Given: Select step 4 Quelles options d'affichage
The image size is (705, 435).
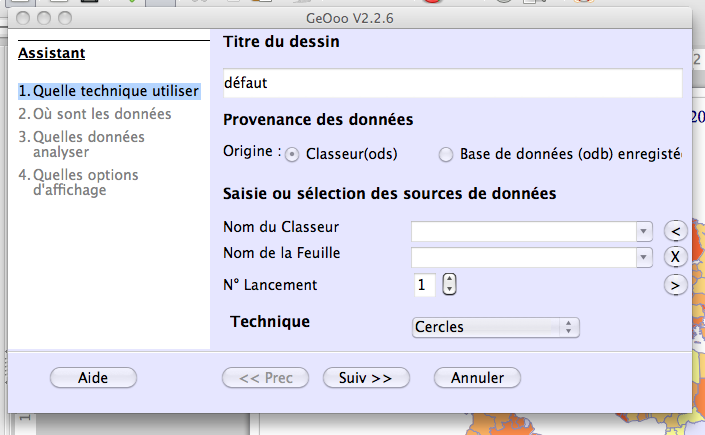Looking at the screenshot, I should 78,182.
